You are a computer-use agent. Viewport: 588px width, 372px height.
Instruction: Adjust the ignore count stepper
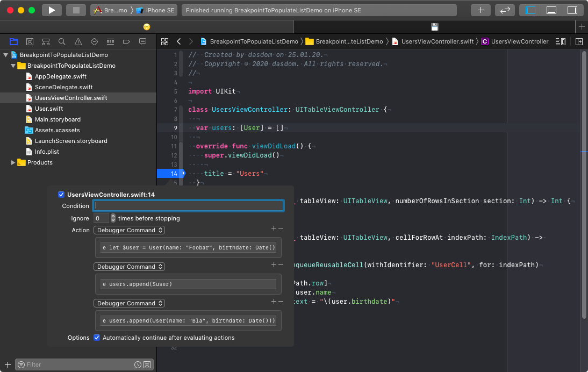point(113,218)
